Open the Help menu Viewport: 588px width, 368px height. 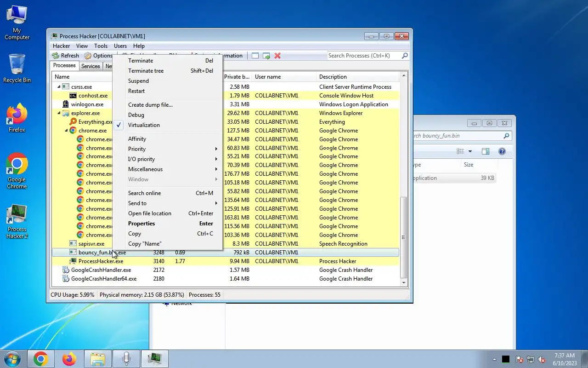(x=139, y=46)
